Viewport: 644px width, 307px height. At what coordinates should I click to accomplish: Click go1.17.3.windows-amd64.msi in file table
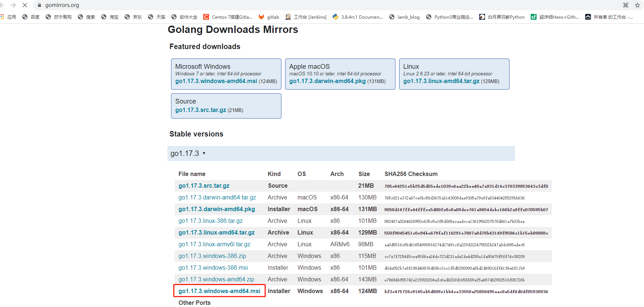(x=219, y=291)
